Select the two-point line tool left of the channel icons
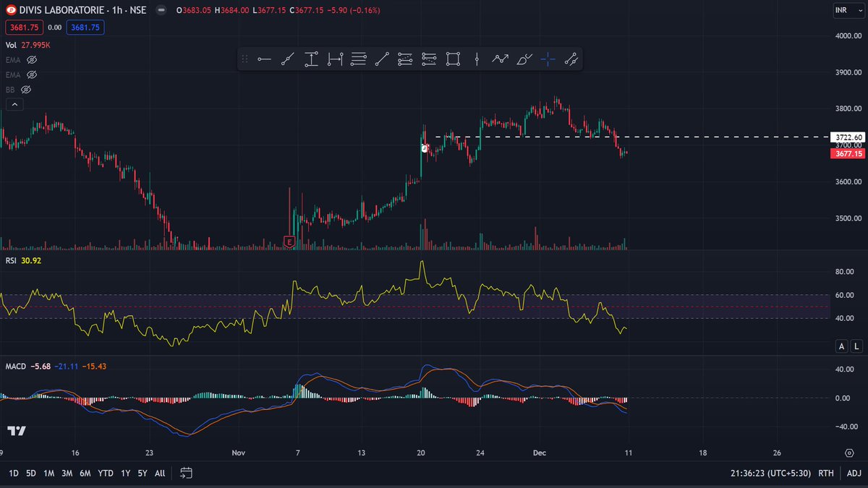 (382, 59)
